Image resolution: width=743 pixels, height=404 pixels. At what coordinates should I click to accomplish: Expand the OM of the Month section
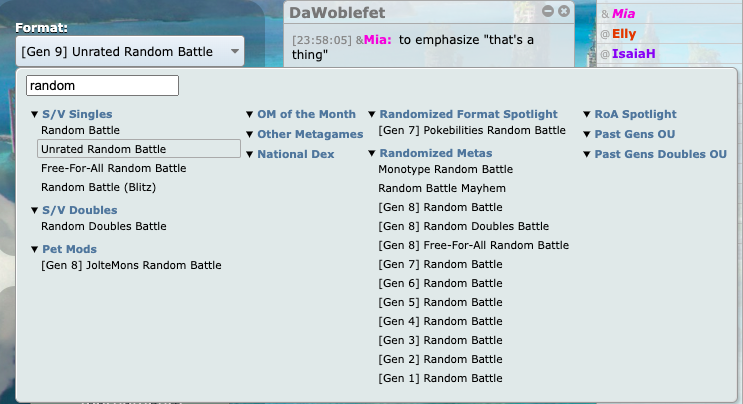(305, 114)
